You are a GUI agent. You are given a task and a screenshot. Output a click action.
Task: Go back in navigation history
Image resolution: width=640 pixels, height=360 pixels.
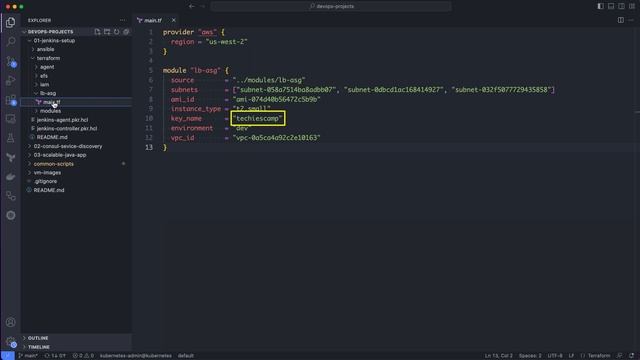click(x=192, y=6)
